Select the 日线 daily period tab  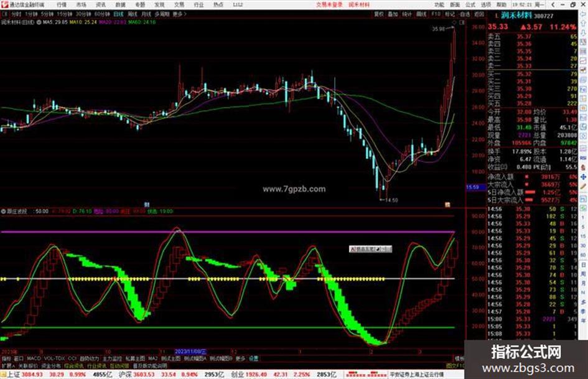point(118,14)
